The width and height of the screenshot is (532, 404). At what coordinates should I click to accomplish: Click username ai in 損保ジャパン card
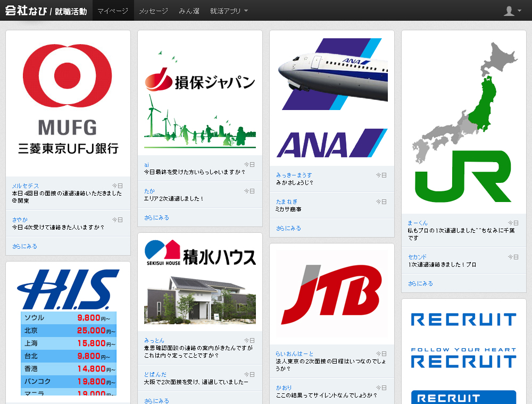(x=146, y=165)
